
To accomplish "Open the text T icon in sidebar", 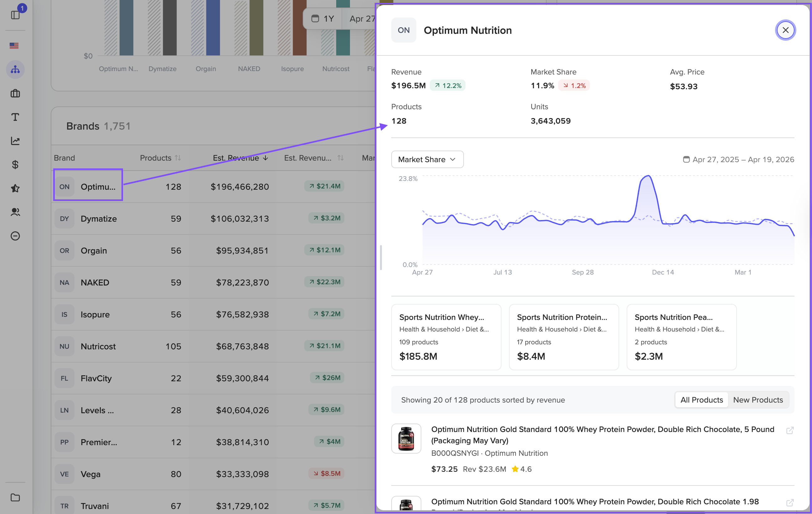I will (15, 117).
